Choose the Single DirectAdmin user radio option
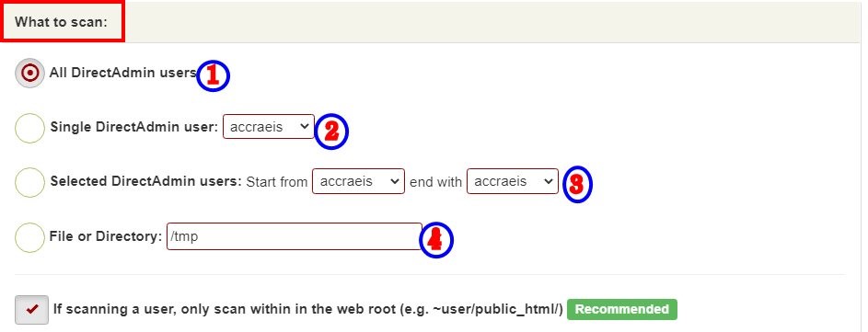Image resolution: width=868 pixels, height=332 pixels. pyautogui.click(x=29, y=128)
